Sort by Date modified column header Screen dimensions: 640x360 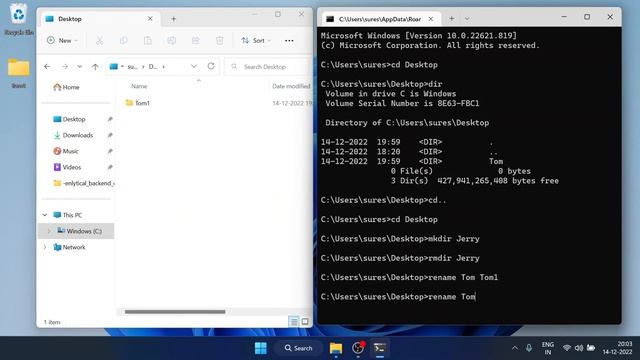coord(291,86)
